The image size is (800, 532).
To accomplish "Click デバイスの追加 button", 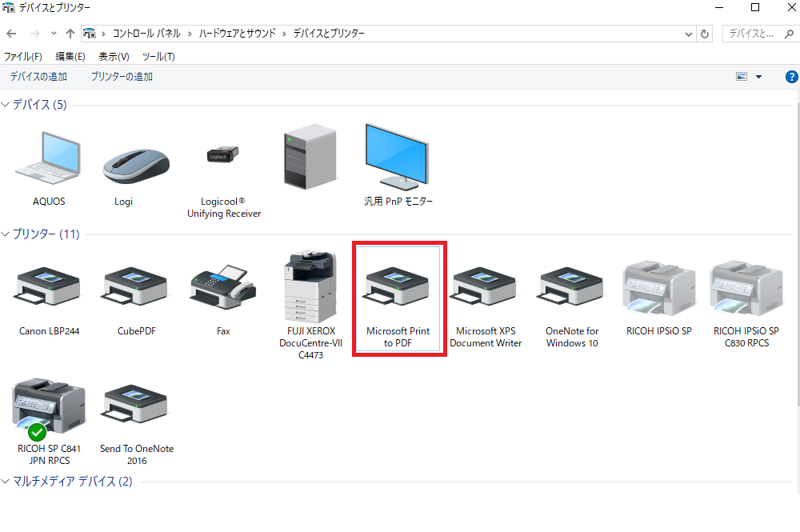I will coord(38,77).
